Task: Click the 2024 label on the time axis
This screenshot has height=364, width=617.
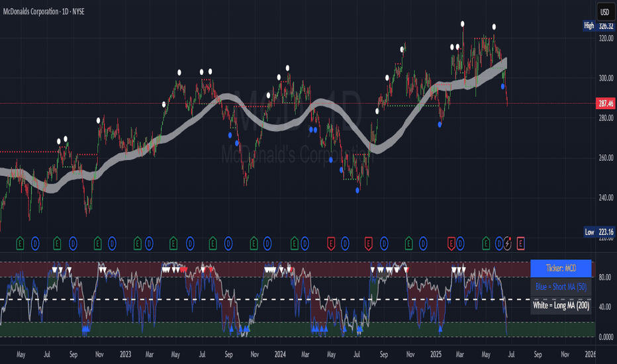Action: (280, 354)
